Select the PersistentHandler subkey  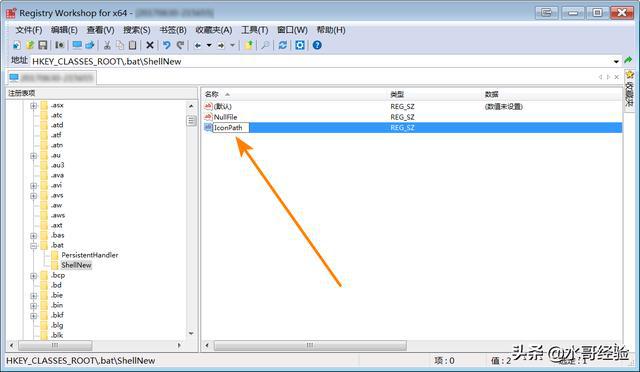pyautogui.click(x=90, y=255)
